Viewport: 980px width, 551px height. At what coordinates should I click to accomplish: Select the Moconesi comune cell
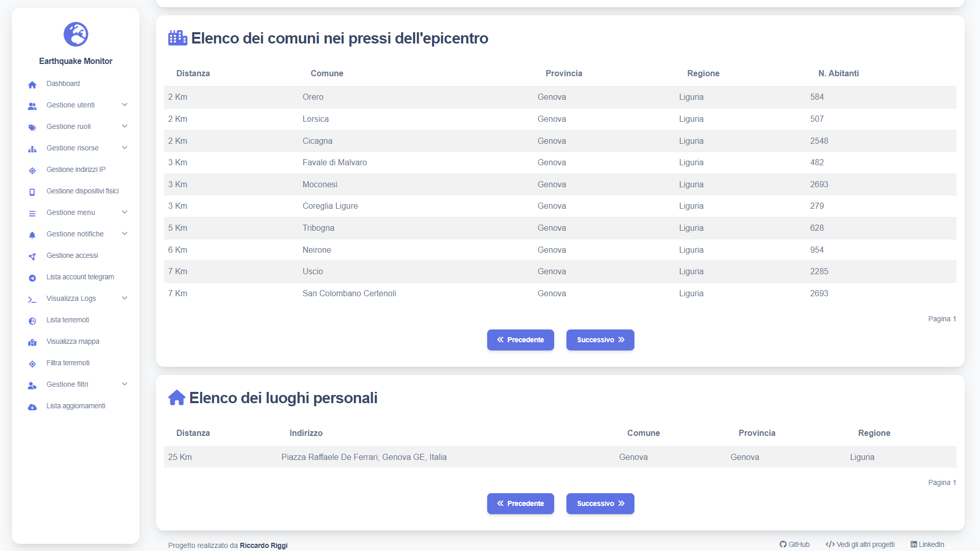320,184
